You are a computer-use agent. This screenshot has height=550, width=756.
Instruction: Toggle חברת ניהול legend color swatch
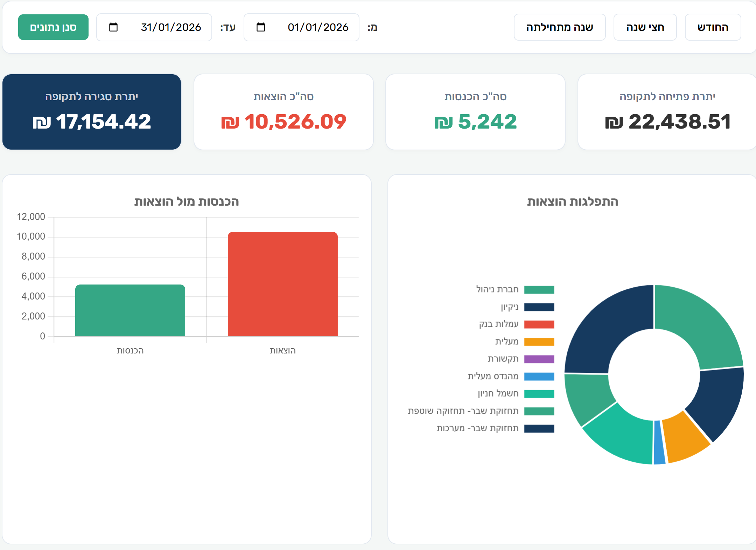(539, 290)
